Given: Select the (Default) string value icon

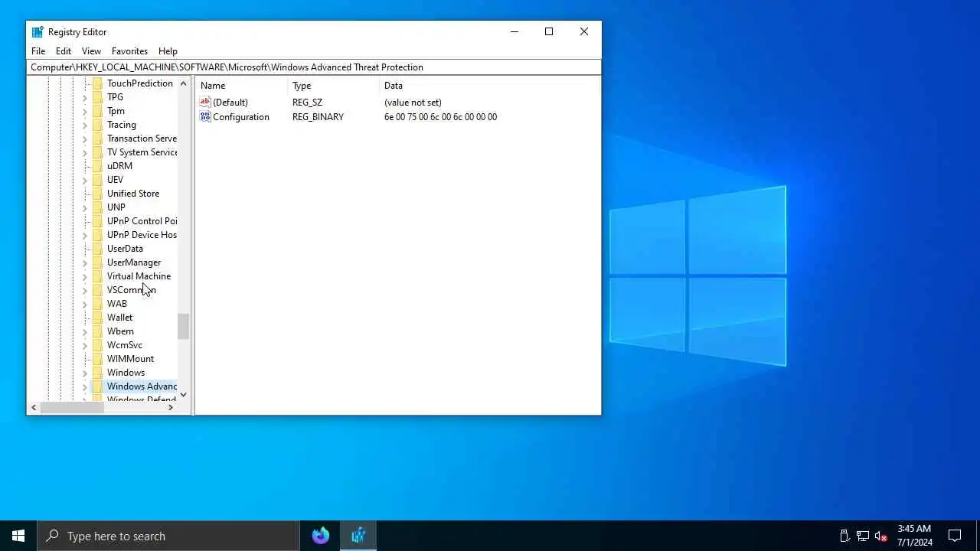Looking at the screenshot, I should pyautogui.click(x=204, y=102).
